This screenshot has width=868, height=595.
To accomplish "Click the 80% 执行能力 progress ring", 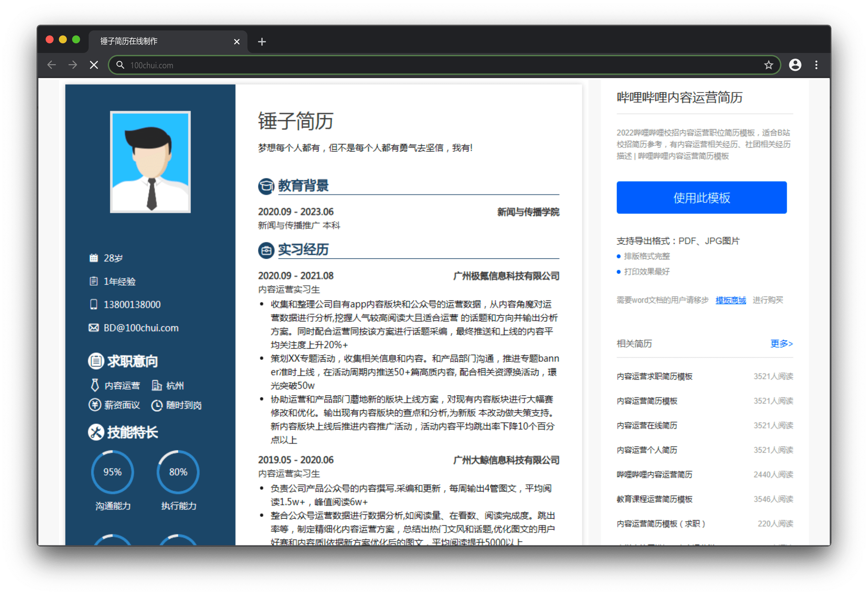I will point(178,472).
